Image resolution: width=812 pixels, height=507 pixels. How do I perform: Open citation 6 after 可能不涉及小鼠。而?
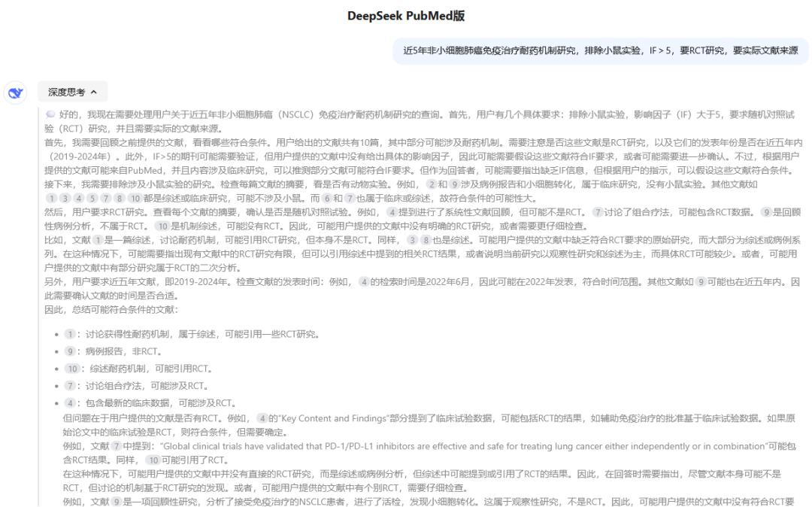pyautogui.click(x=327, y=199)
